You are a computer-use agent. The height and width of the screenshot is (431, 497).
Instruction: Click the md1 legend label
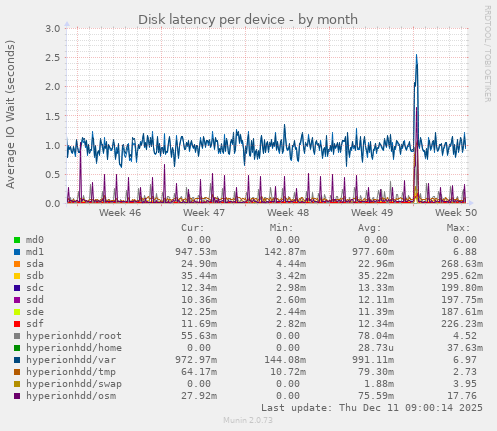[x=35, y=252]
